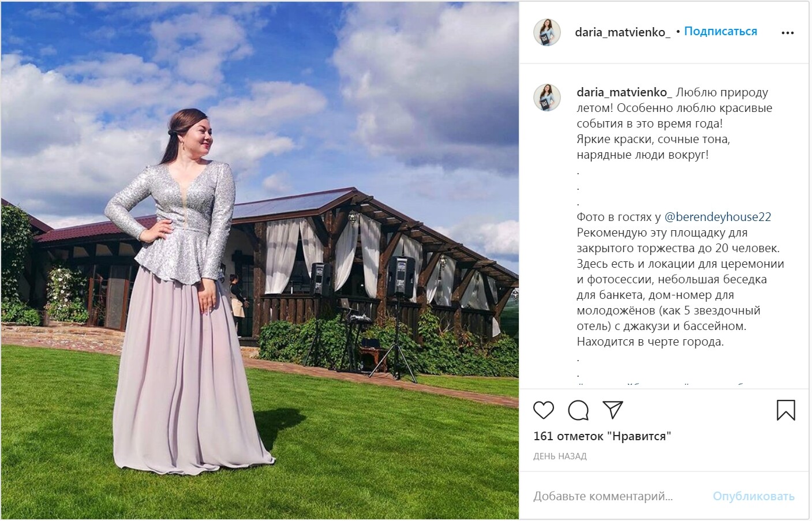Click the caption author avatar
Screen dimensions: 812x521
click(547, 97)
